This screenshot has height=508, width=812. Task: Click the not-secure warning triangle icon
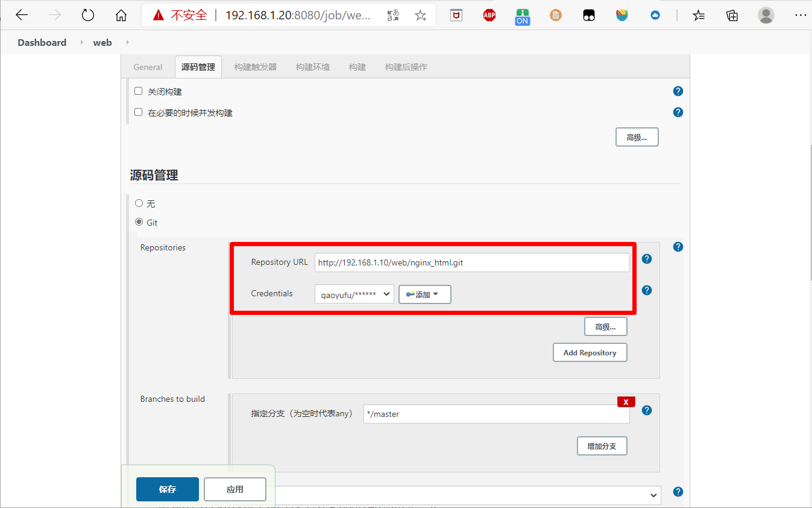[159, 15]
